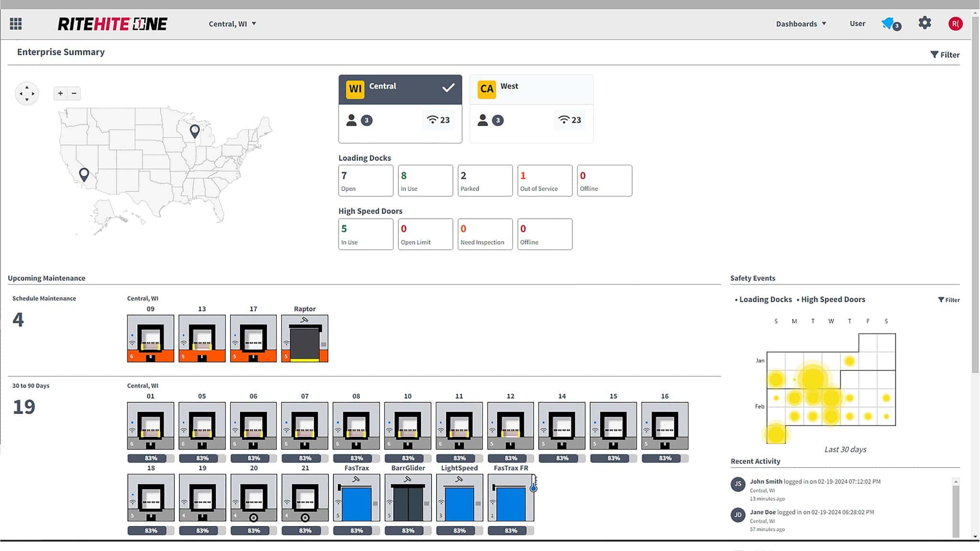Zoom in the map with plus button
This screenshot has height=551, width=980.
coord(61,93)
